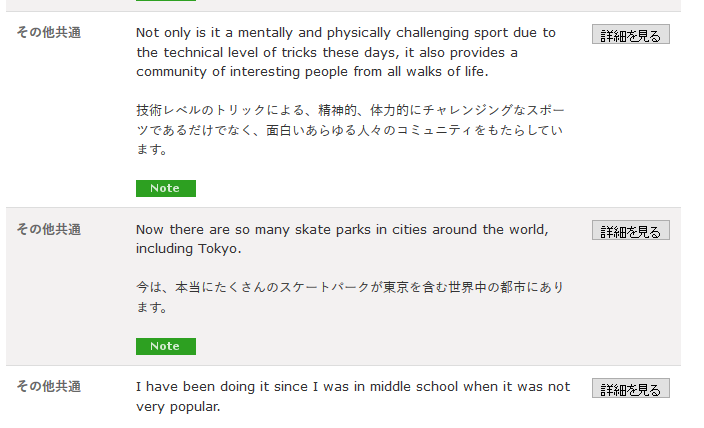The height and width of the screenshot is (428, 704).
Task: Click 詳細を見る for the skate parks sentence
Action: tap(630, 230)
